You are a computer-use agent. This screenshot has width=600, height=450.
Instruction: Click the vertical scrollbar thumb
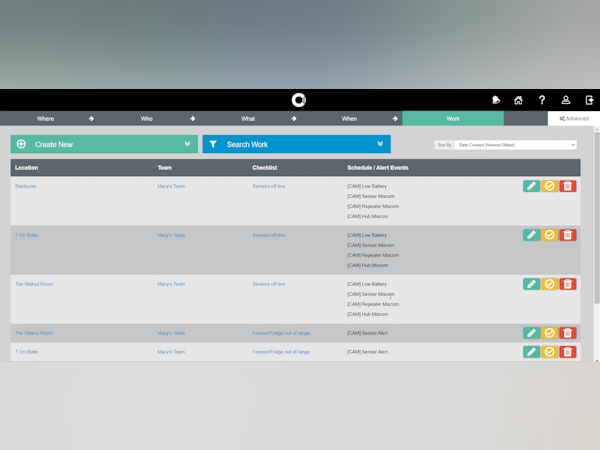pyautogui.click(x=597, y=218)
